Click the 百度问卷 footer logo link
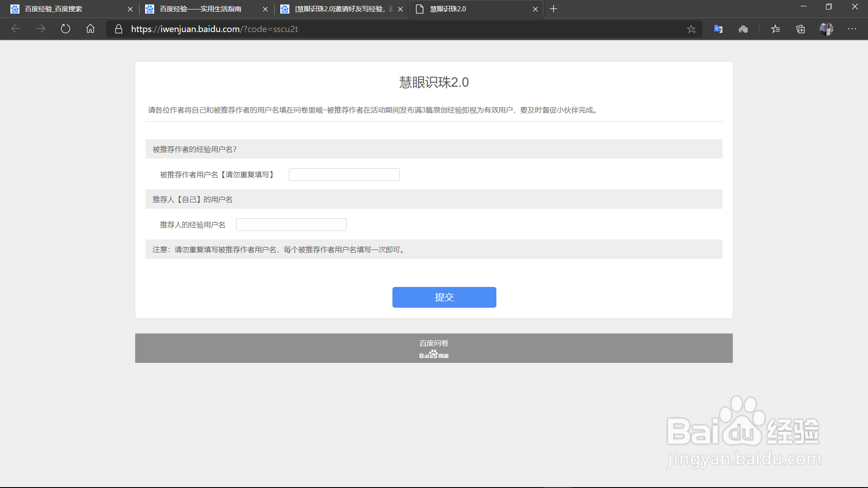Image resolution: width=868 pixels, height=488 pixels. (434, 349)
